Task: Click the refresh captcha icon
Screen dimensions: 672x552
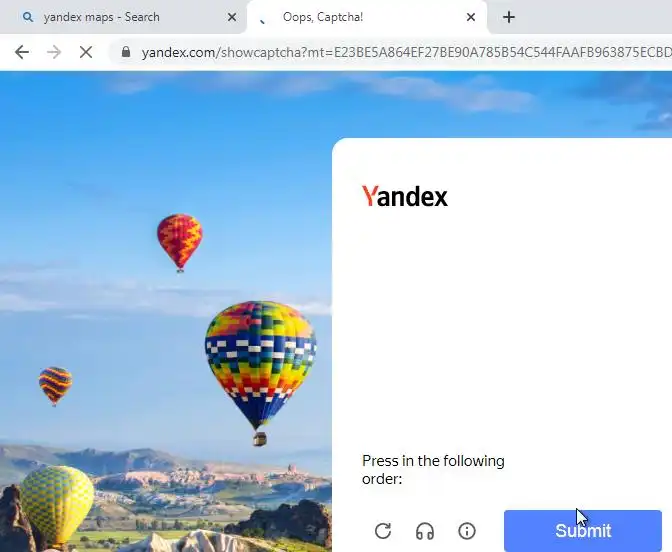Action: [383, 531]
